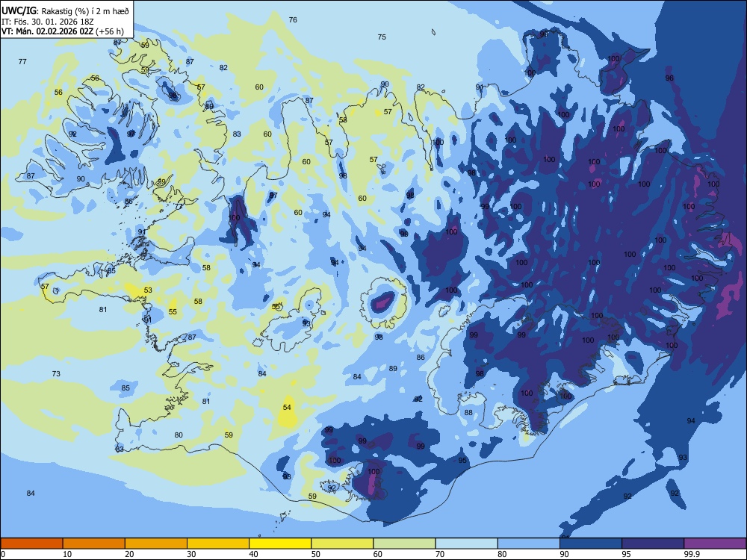The width and height of the screenshot is (747, 560).
Task: Click the pale blue 70–80 legend swatch
Action: (x=467, y=544)
